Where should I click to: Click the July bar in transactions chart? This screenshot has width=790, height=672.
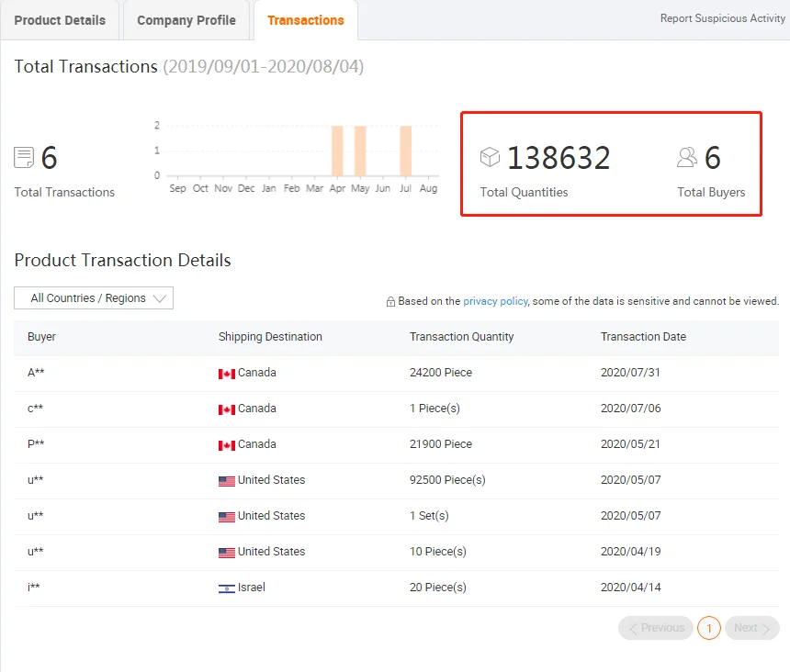coord(405,151)
